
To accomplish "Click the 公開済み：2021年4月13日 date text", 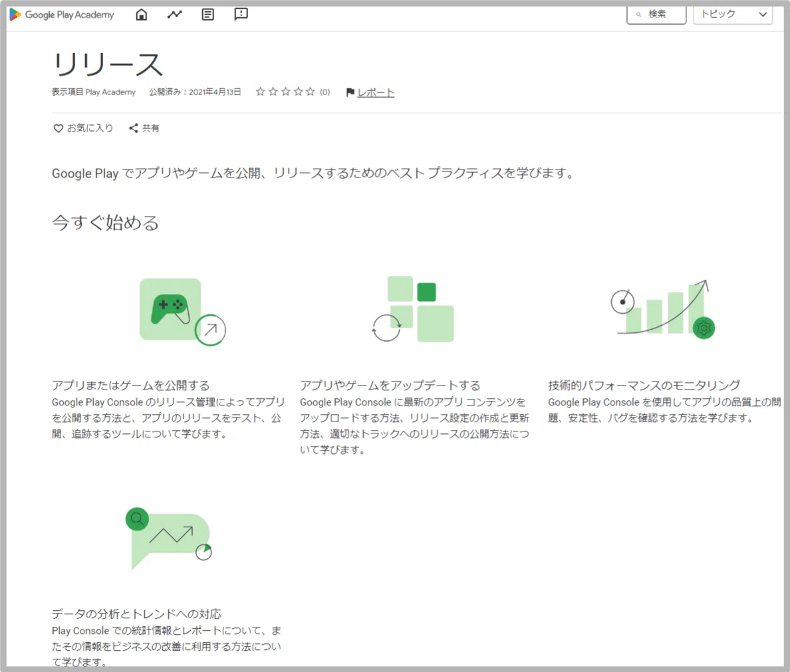I will [x=195, y=92].
